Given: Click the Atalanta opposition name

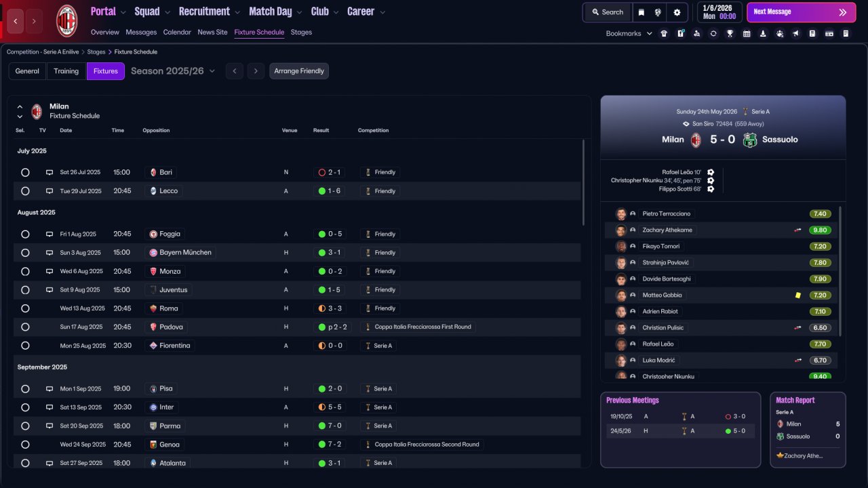Looking at the screenshot, I should coord(172,464).
